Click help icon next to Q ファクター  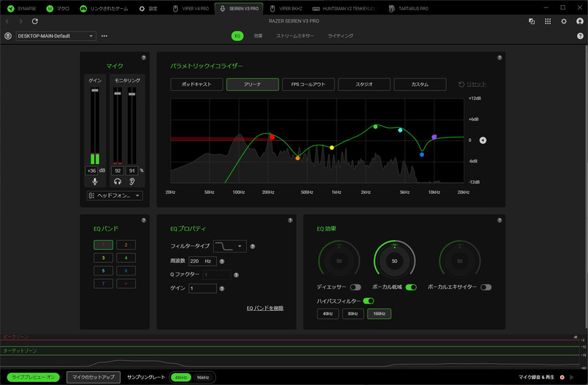(236, 275)
